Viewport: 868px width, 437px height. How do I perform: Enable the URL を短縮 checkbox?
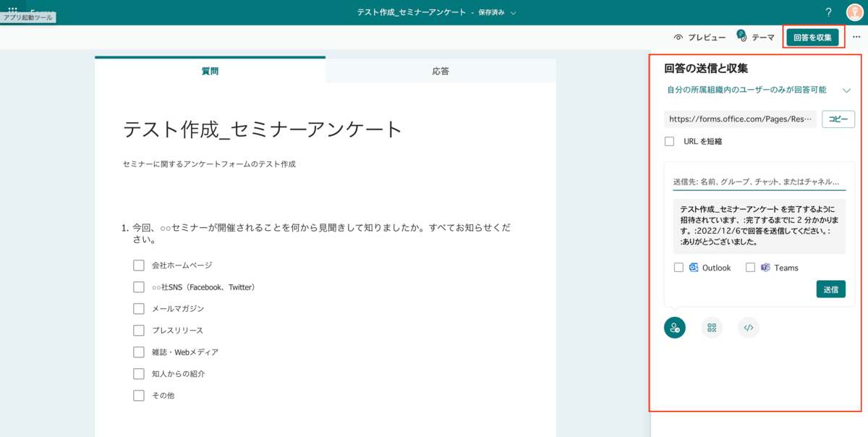pos(669,141)
